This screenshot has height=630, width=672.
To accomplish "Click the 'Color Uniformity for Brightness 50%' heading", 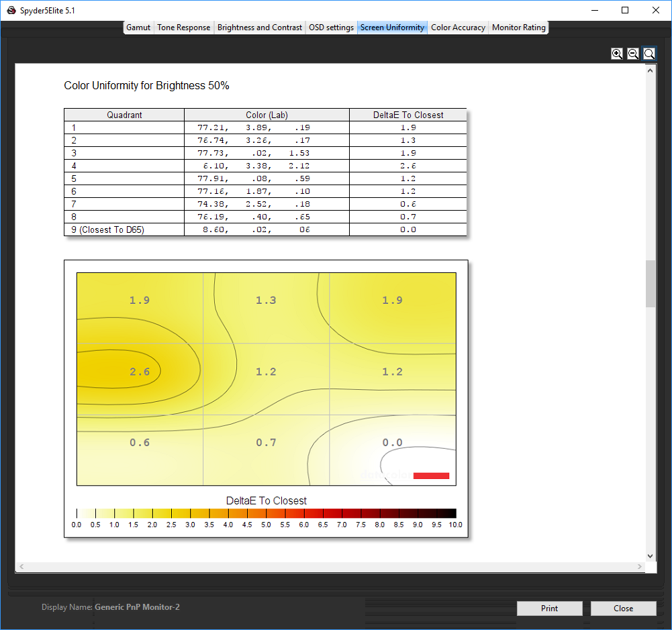I will pos(146,86).
